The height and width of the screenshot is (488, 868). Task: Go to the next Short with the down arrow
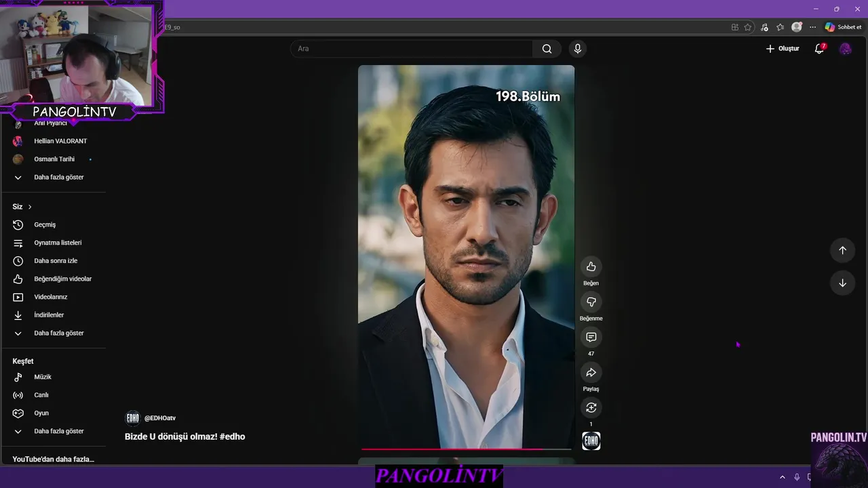pos(842,283)
